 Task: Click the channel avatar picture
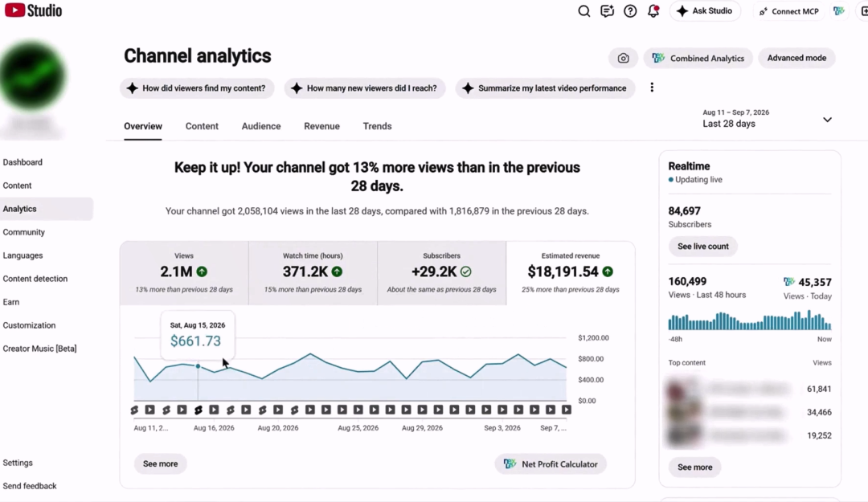tap(32, 76)
